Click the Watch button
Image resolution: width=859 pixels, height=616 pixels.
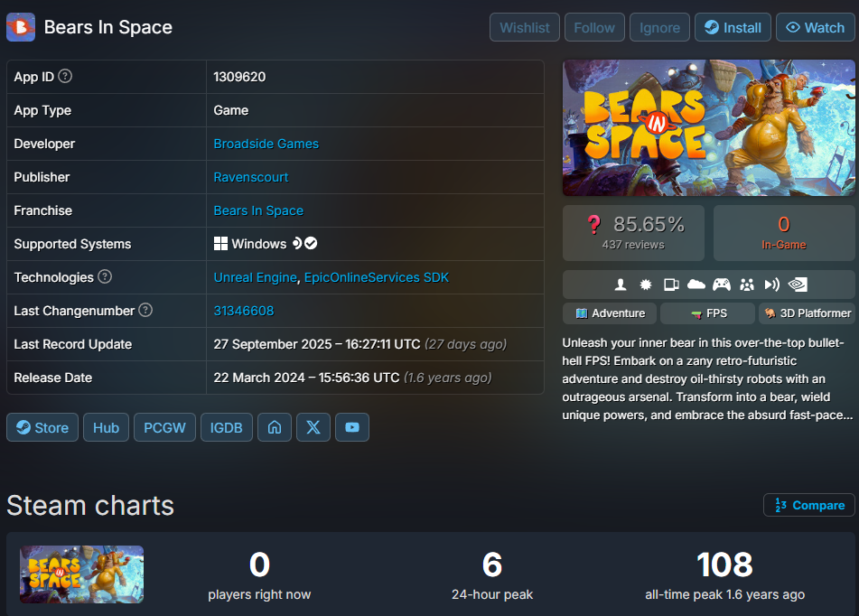pyautogui.click(x=815, y=27)
